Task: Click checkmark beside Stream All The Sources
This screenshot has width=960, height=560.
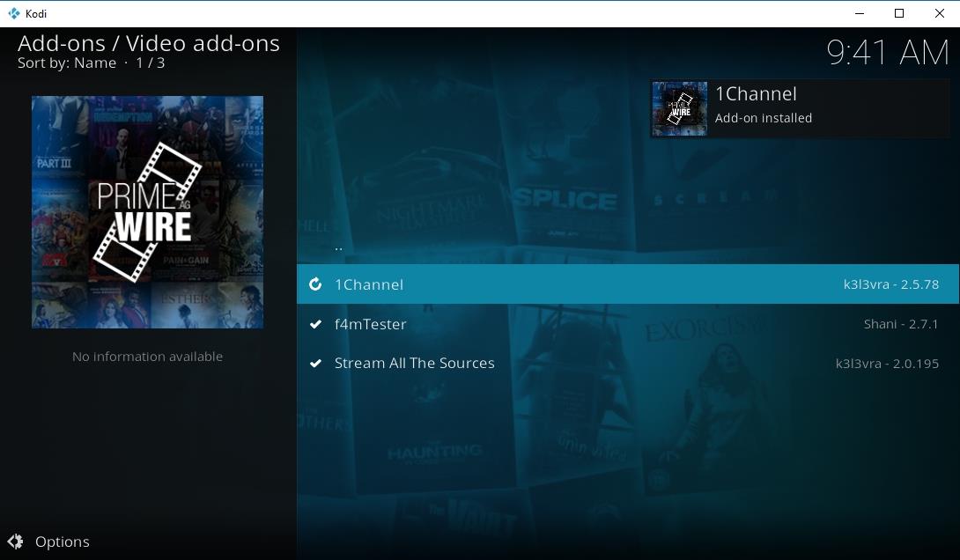Action: [x=315, y=363]
